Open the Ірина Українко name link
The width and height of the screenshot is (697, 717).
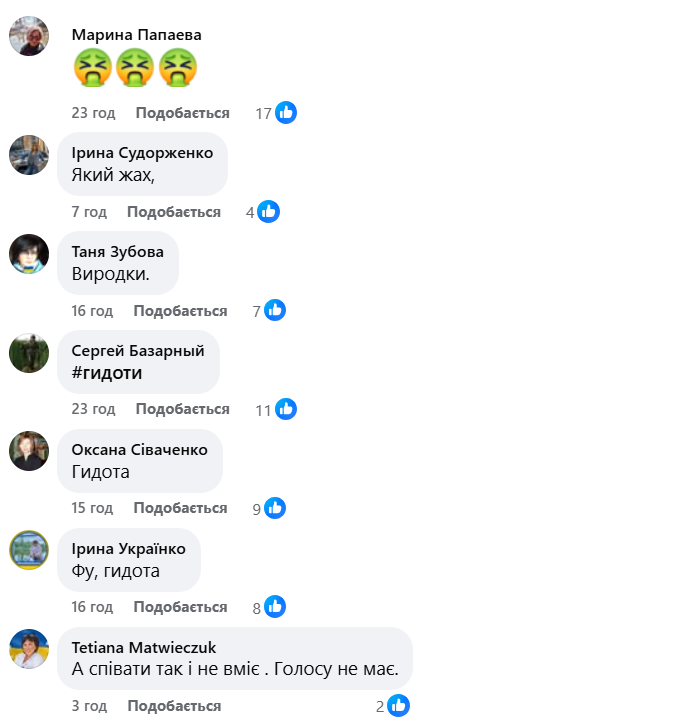tap(129, 548)
